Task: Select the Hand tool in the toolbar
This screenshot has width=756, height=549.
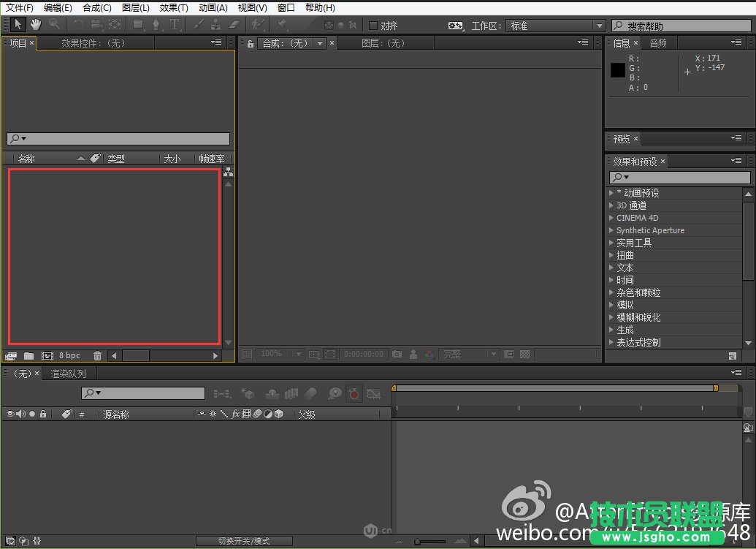Action: pos(35,24)
